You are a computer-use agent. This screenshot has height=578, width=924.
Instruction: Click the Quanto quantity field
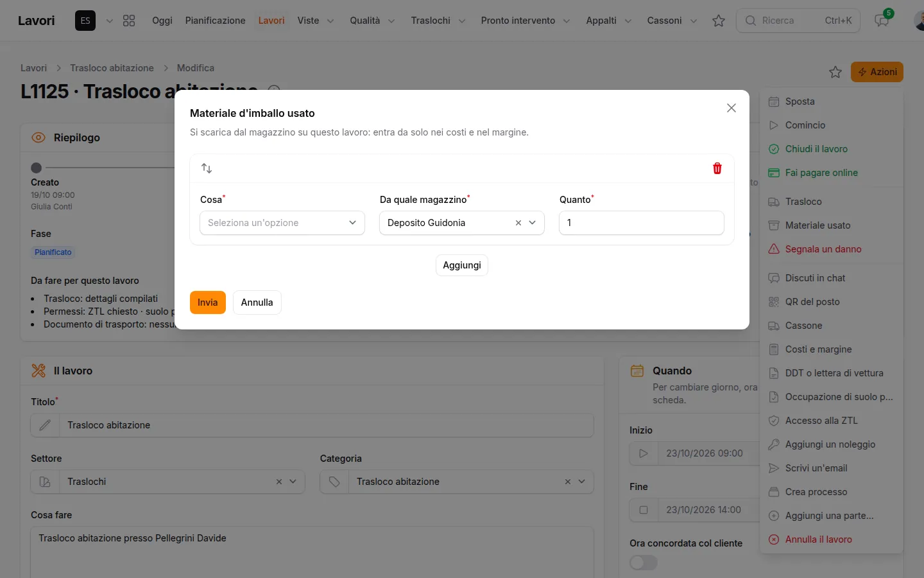(642, 223)
